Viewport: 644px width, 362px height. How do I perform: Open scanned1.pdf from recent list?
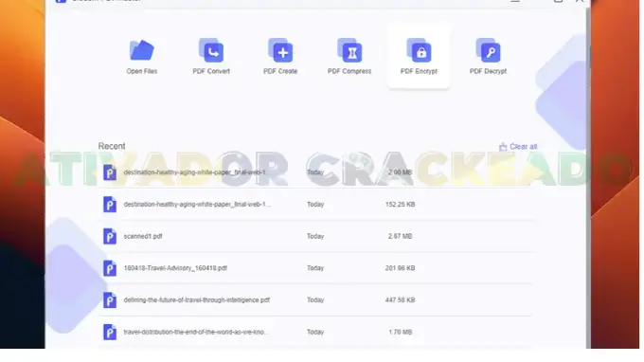(x=143, y=236)
